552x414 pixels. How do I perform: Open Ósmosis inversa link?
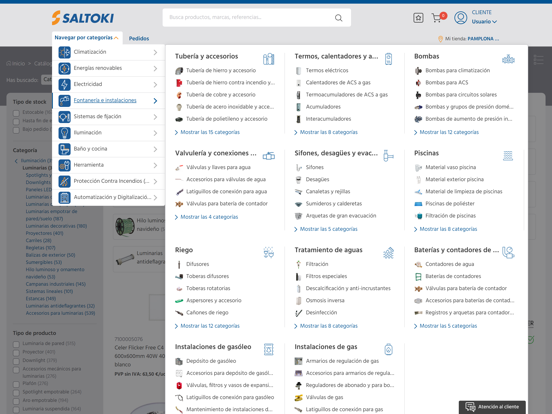(325, 301)
